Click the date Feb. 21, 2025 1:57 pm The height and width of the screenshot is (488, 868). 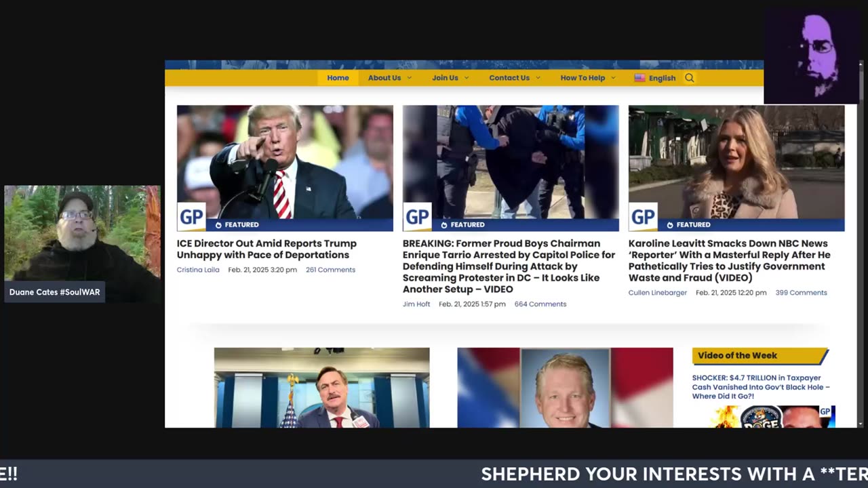pyautogui.click(x=472, y=304)
